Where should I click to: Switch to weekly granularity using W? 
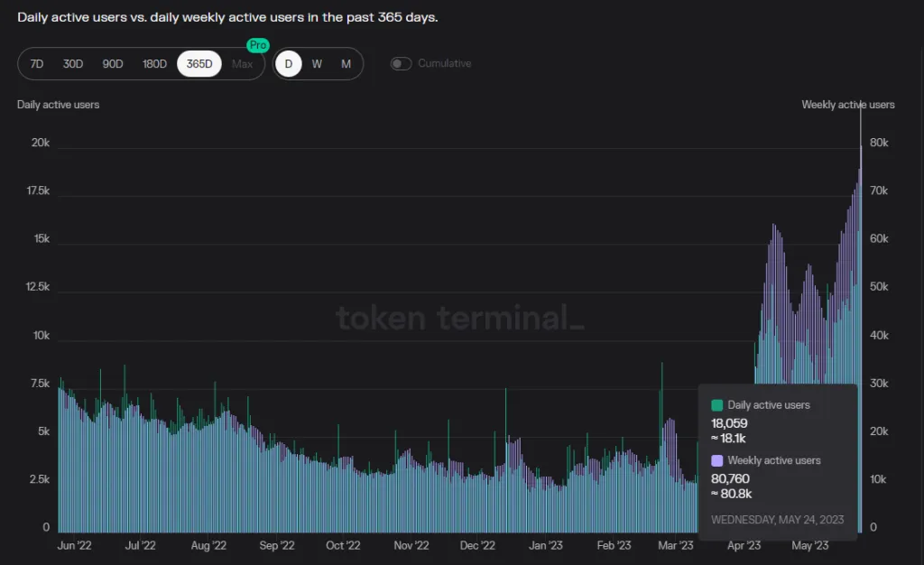pos(317,63)
